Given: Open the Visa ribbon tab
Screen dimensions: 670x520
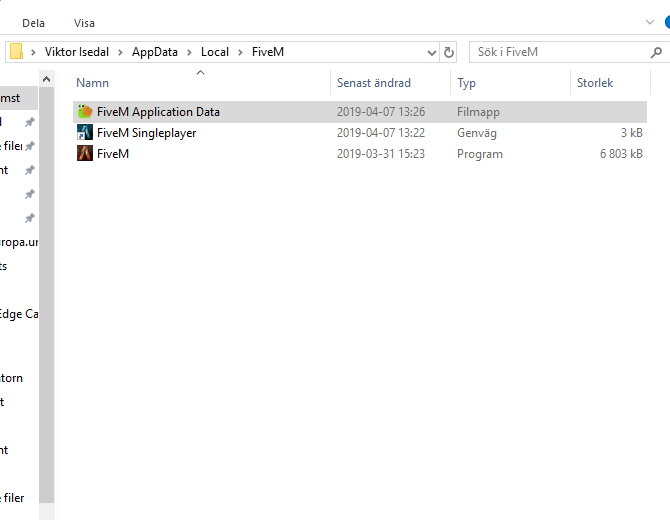Looking at the screenshot, I should click(x=84, y=23).
